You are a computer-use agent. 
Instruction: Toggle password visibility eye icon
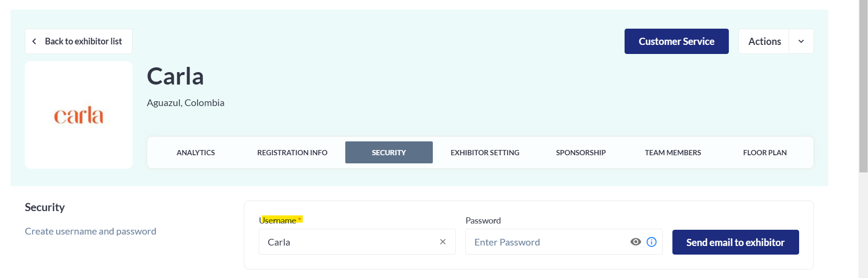[x=636, y=242]
